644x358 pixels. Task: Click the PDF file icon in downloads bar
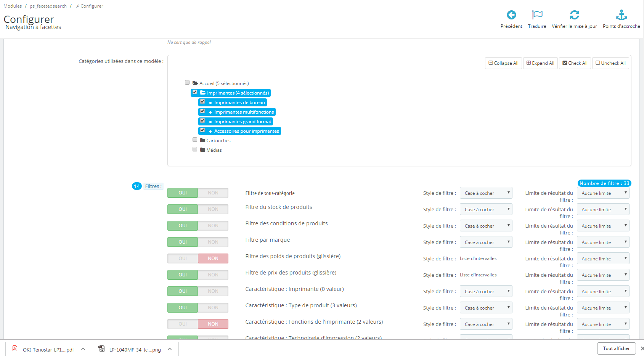pyautogui.click(x=15, y=348)
